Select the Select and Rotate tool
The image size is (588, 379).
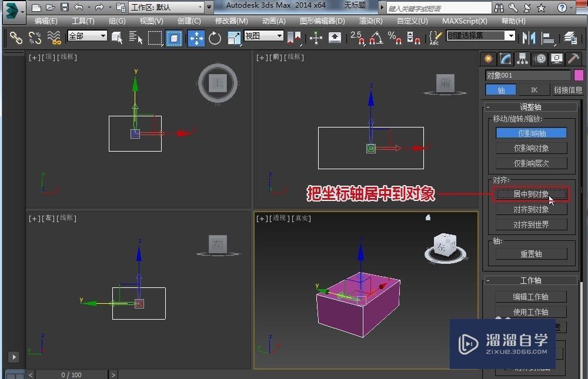[215, 38]
